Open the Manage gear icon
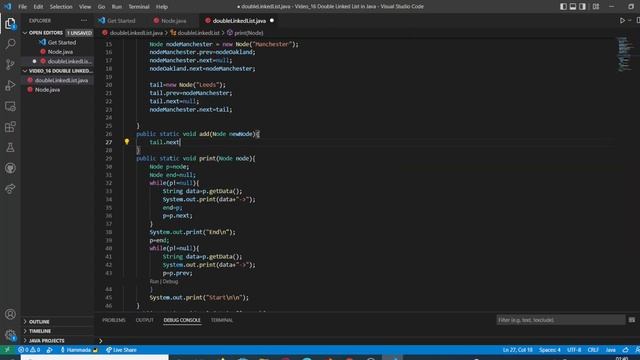The width and height of the screenshot is (640, 360). (10, 335)
